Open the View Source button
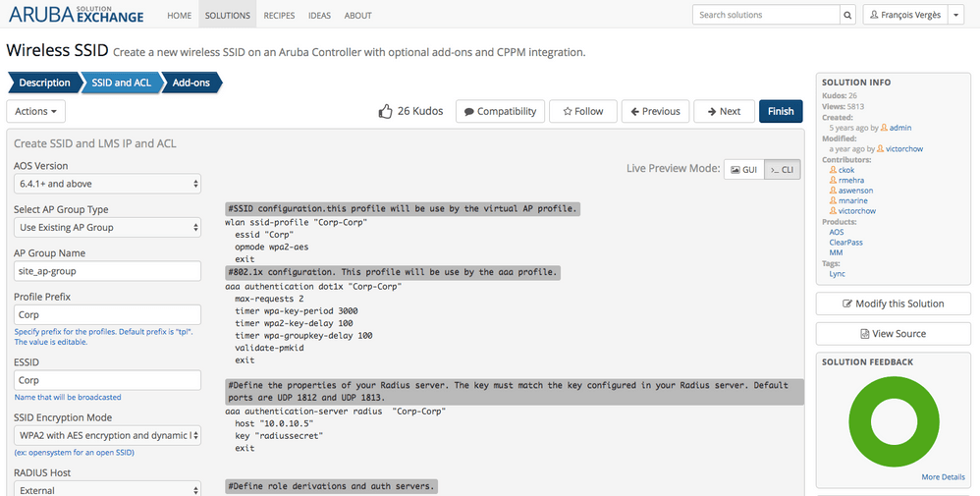The image size is (980, 496). pyautogui.click(x=892, y=334)
